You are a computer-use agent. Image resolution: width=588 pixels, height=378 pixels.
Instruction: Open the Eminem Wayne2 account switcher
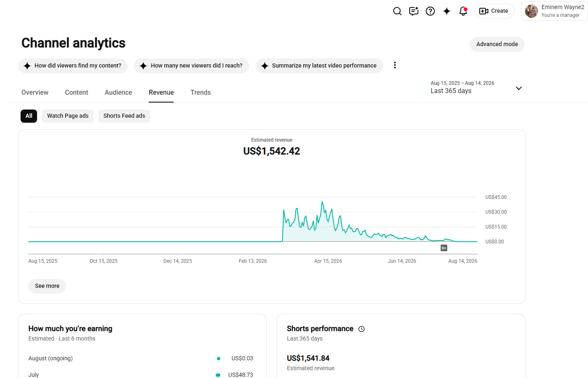point(554,11)
